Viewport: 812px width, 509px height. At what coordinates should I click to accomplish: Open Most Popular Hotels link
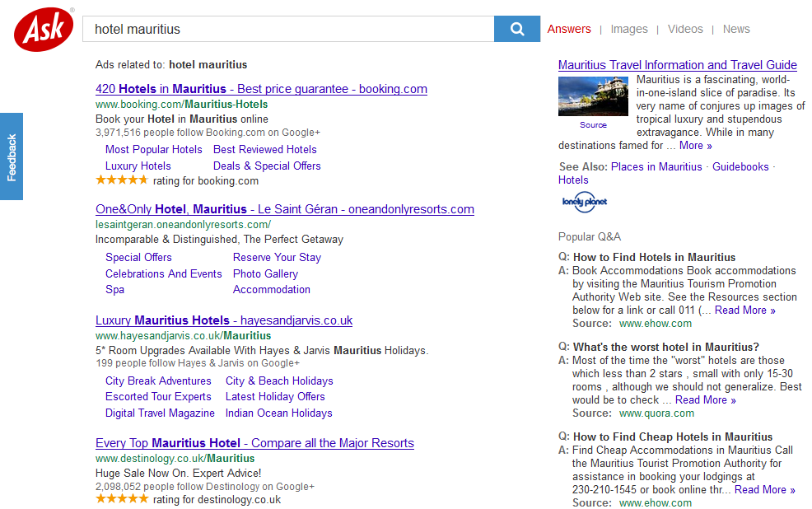154,150
